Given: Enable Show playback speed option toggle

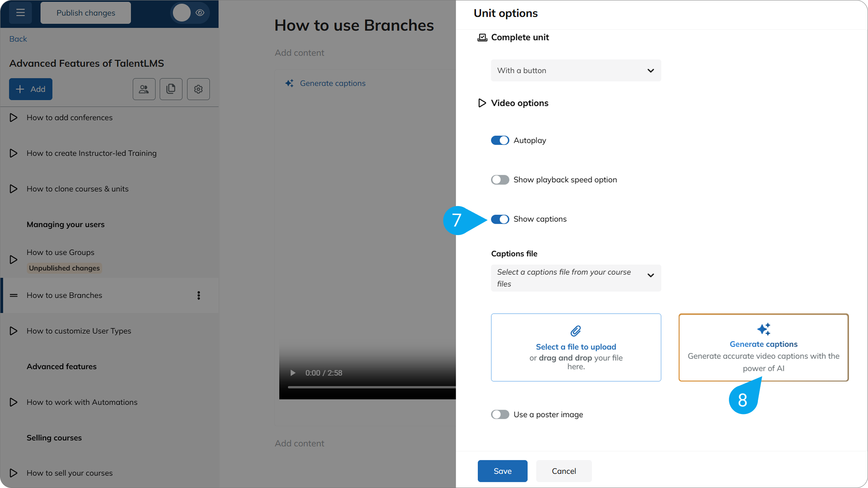Looking at the screenshot, I should click(x=500, y=180).
